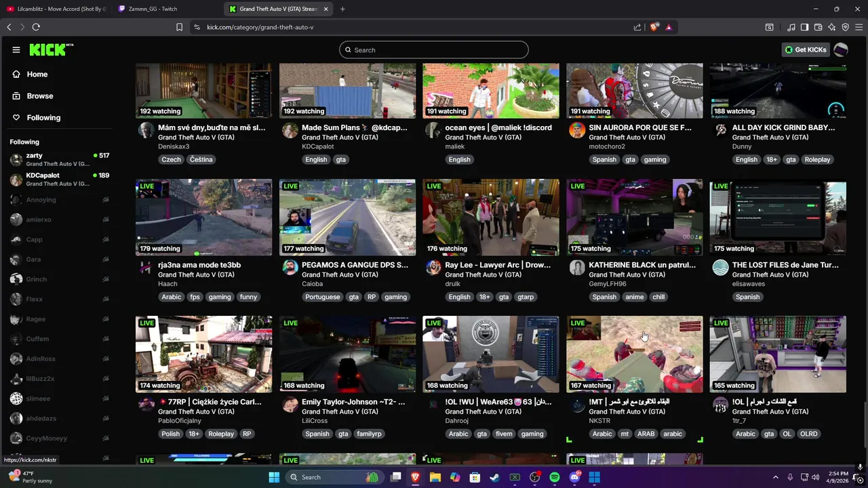Open the Brave sidebar panel toggle

pyautogui.click(x=804, y=27)
